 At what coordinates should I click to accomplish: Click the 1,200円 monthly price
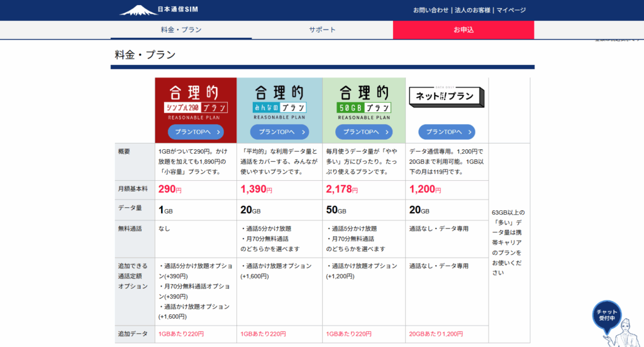(x=425, y=189)
